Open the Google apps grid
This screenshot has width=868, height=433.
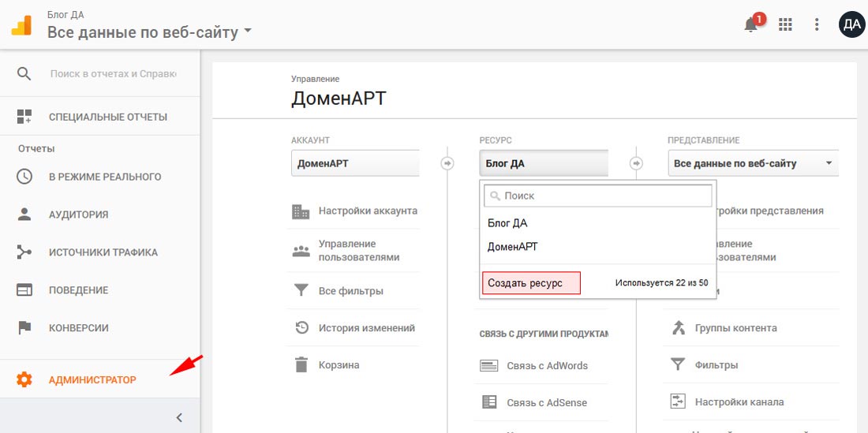pyautogui.click(x=785, y=24)
